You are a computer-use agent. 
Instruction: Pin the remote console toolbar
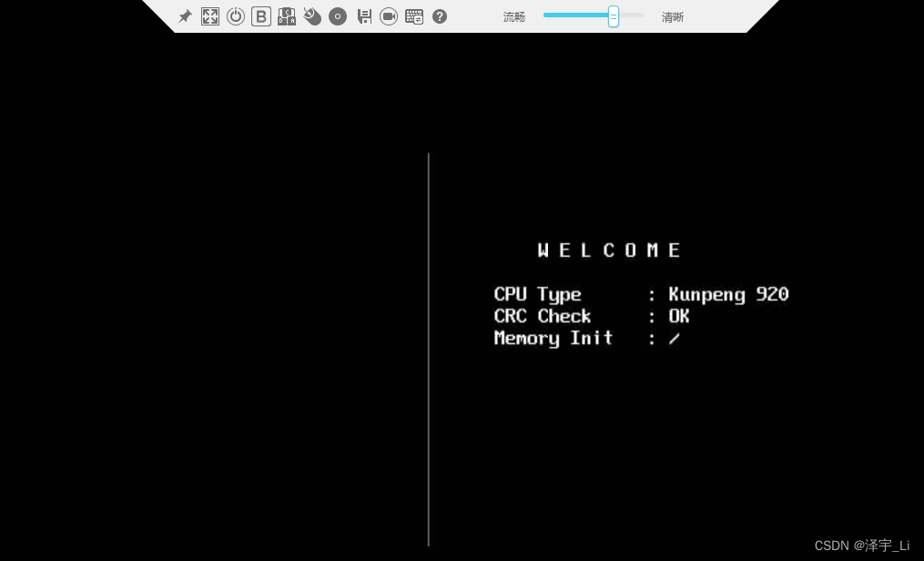[x=185, y=16]
